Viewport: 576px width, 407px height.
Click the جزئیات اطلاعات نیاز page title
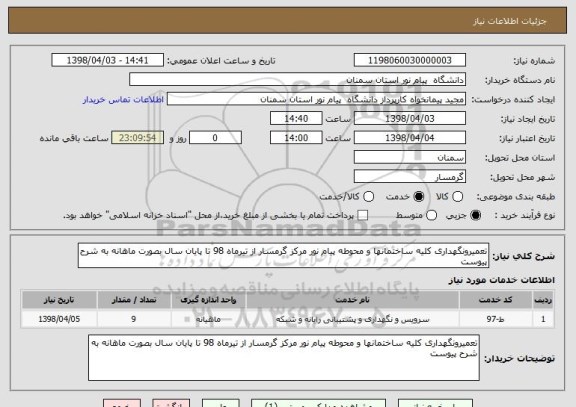[510, 21]
